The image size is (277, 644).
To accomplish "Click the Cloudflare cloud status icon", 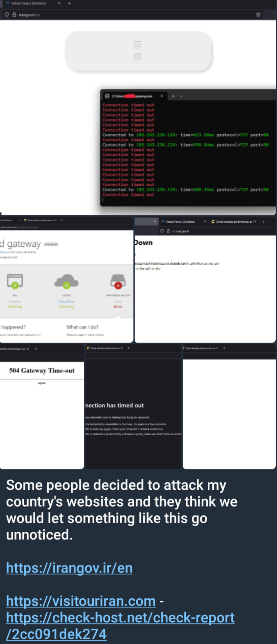I will tap(66, 281).
